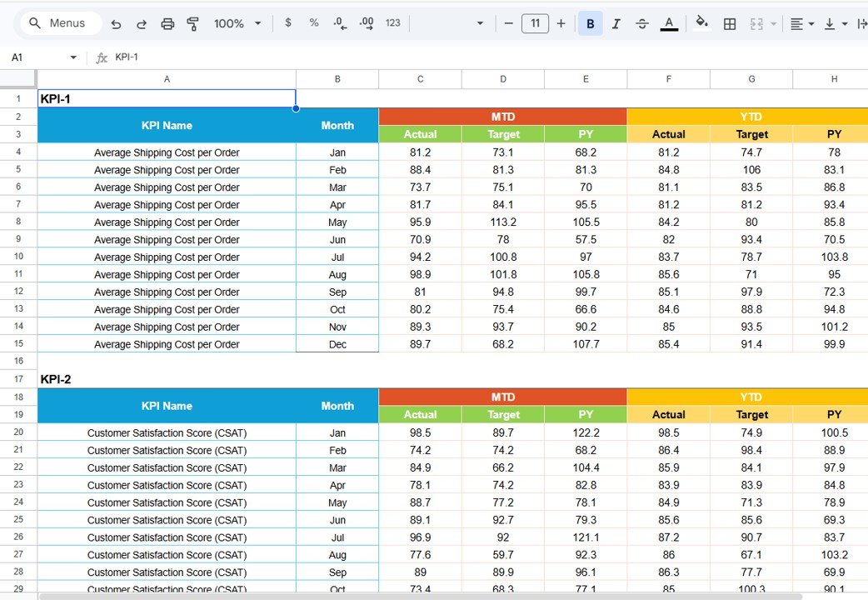Open the fill color picker
The height and width of the screenshot is (600, 868).
701,23
